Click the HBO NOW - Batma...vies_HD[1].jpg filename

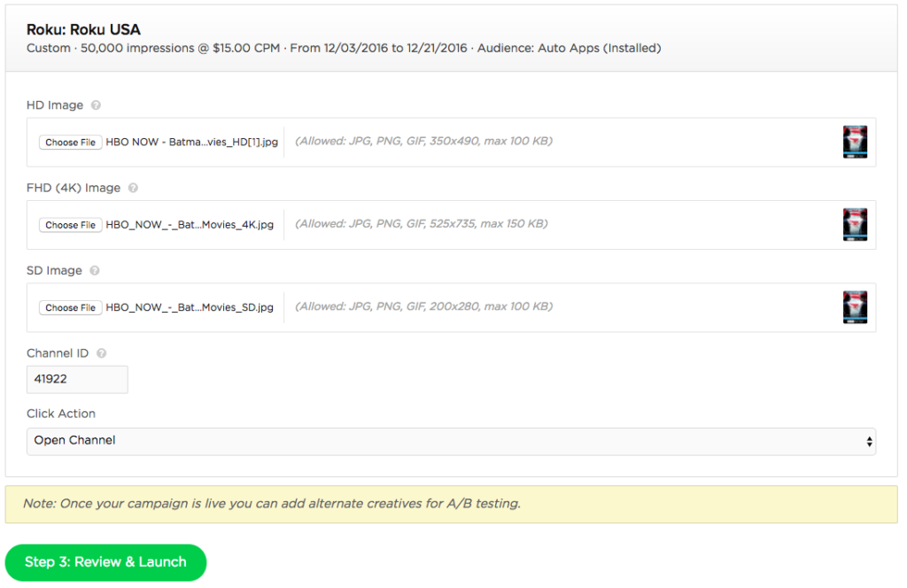pos(192,143)
